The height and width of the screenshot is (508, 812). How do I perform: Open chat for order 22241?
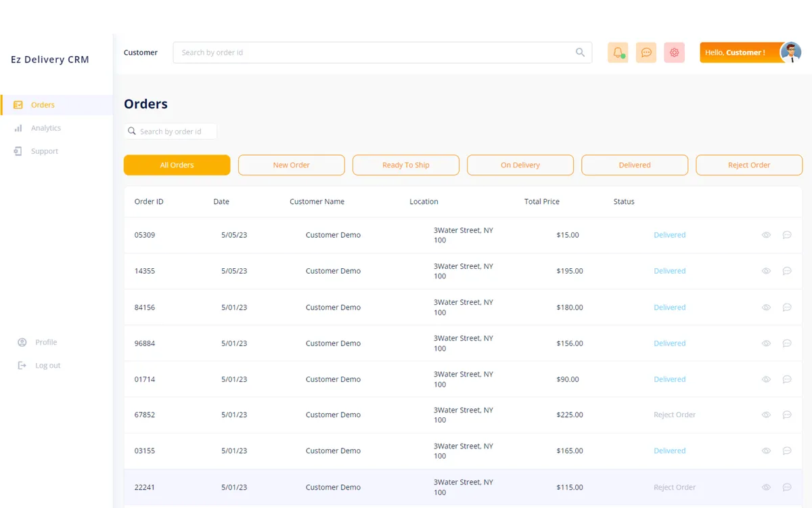[x=787, y=487]
